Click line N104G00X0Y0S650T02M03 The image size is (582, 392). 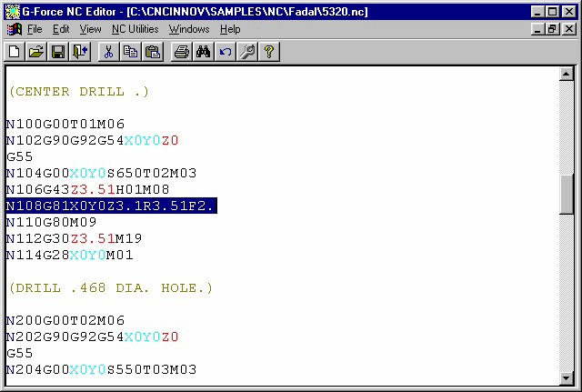coord(101,173)
